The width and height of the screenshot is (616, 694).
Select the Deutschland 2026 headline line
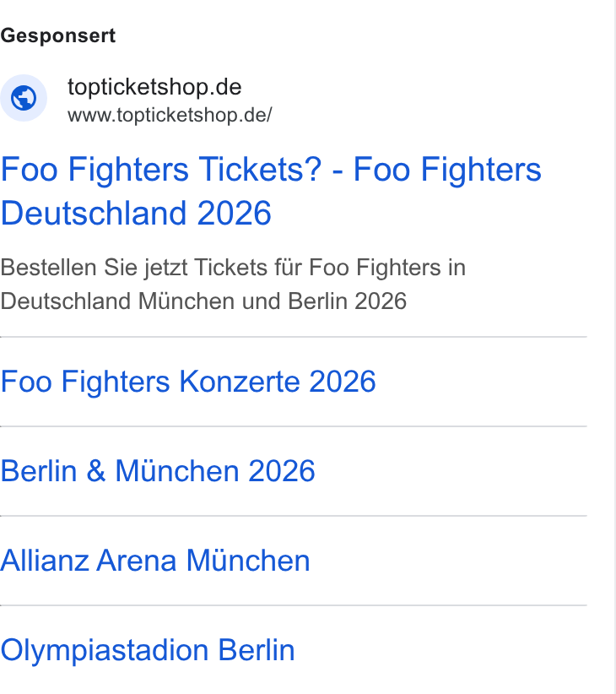pyautogui.click(x=136, y=213)
